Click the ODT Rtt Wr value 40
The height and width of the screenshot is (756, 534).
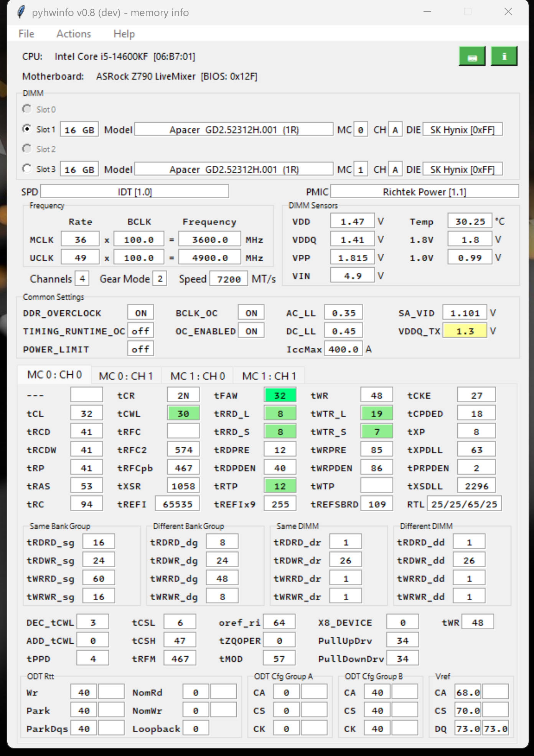point(84,692)
